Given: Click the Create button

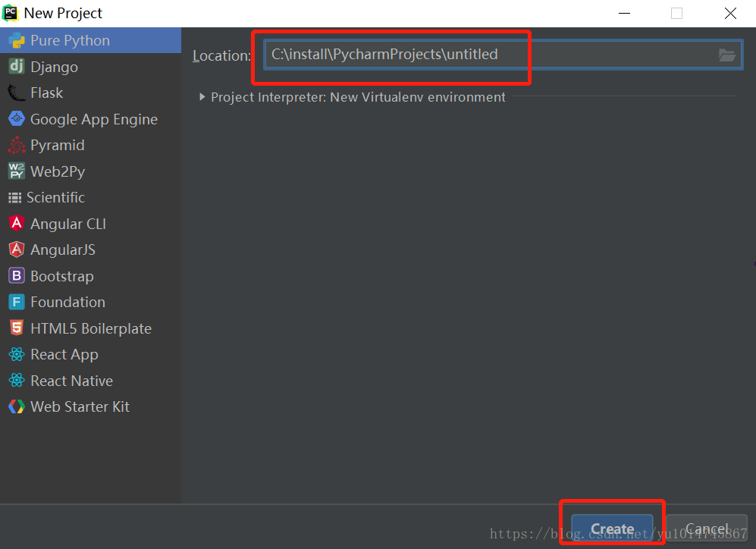Looking at the screenshot, I should click(x=612, y=529).
